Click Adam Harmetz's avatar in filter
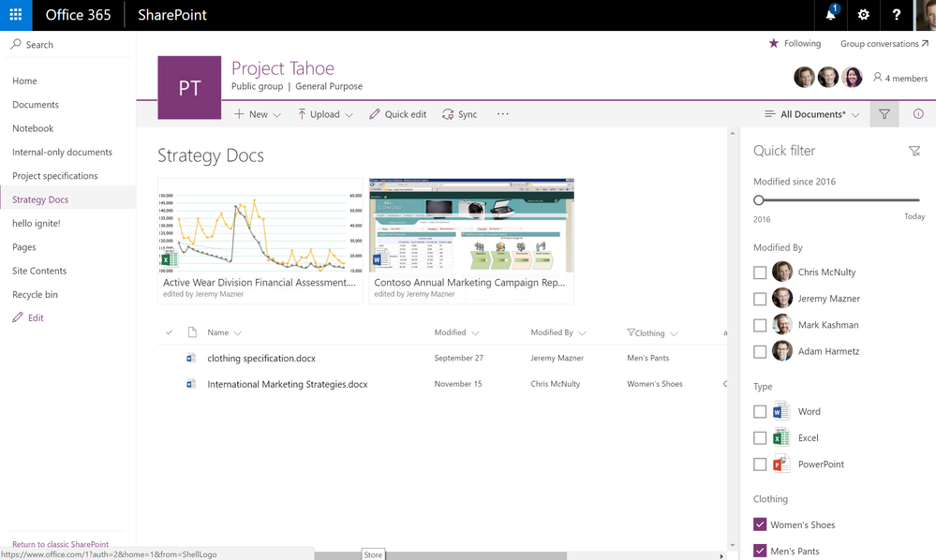 point(782,351)
